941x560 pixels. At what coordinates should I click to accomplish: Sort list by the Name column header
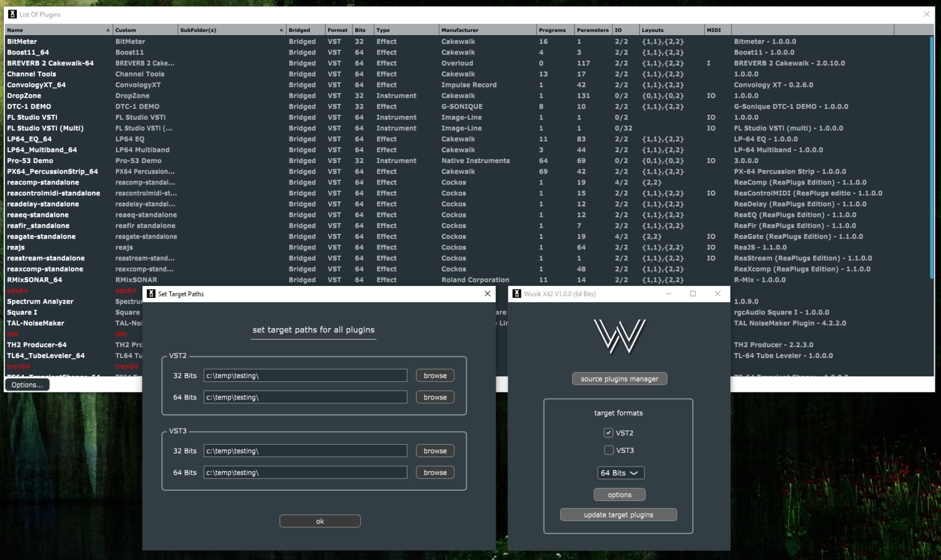click(58, 29)
